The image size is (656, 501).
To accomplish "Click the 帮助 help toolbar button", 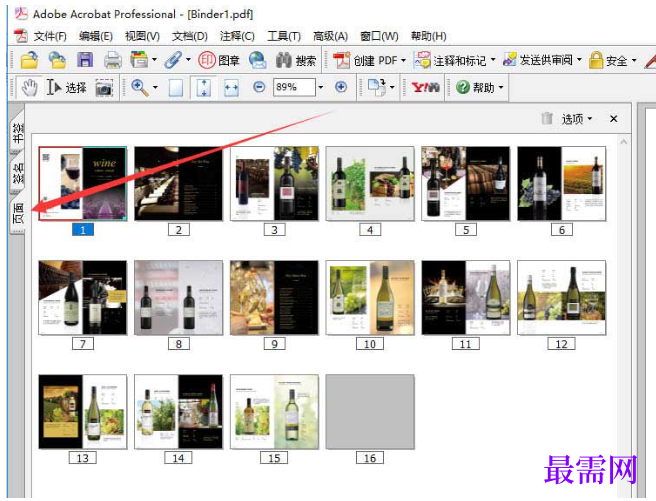I will [479, 87].
